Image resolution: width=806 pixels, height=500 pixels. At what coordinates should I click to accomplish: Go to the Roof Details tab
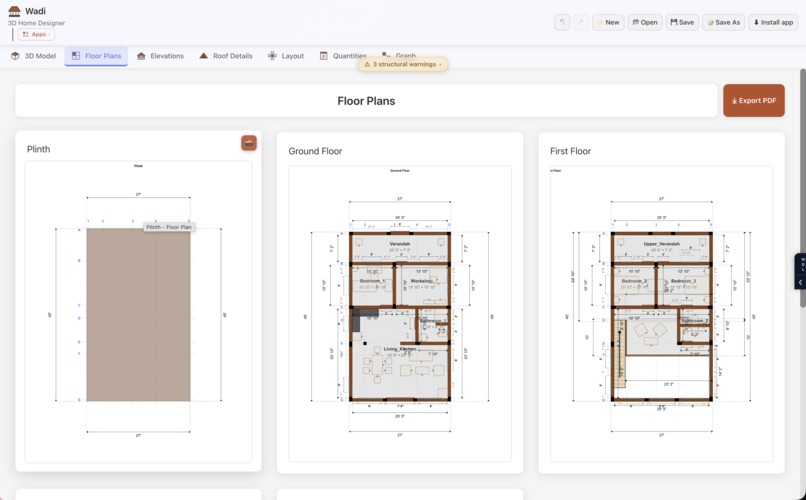(226, 56)
